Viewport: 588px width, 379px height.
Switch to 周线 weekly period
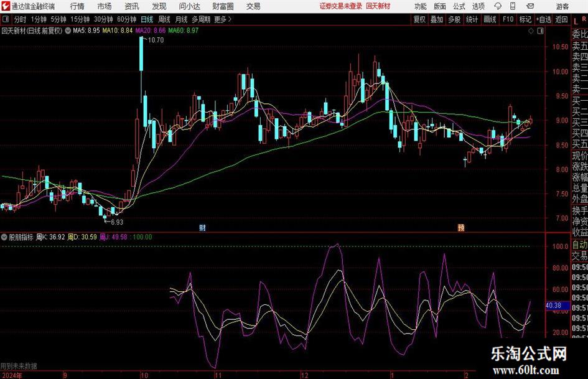[x=164, y=19]
